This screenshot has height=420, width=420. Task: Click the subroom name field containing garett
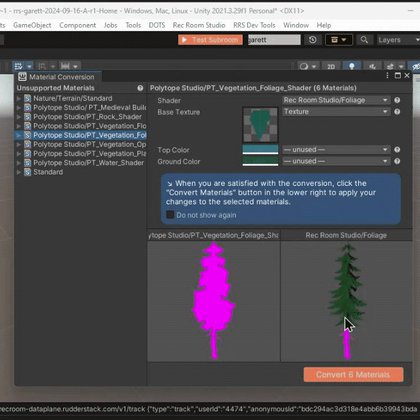click(274, 40)
